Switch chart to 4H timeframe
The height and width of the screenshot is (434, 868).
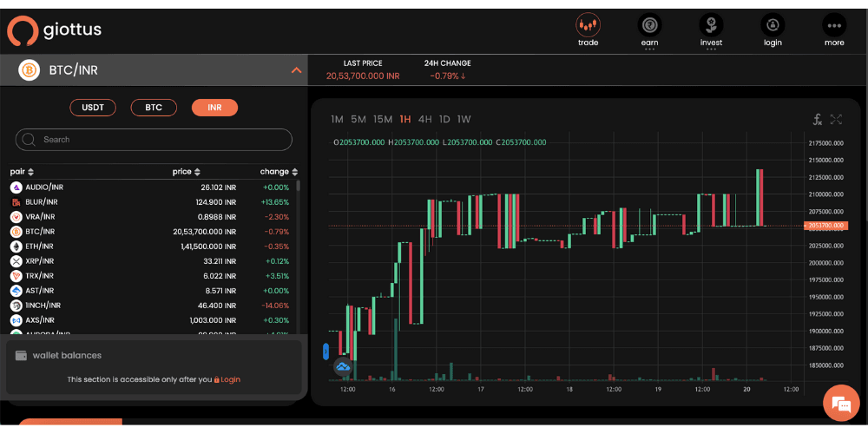coord(424,119)
